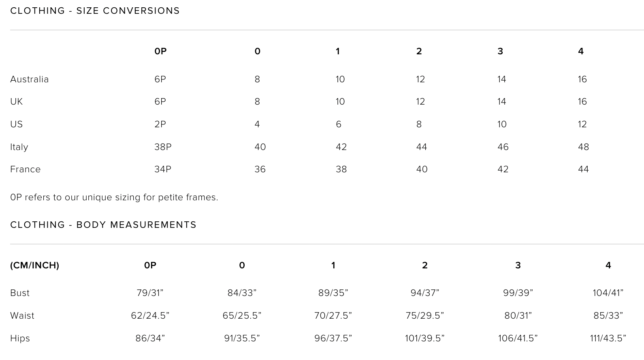Click the 79/31” bust measurement

click(x=150, y=293)
